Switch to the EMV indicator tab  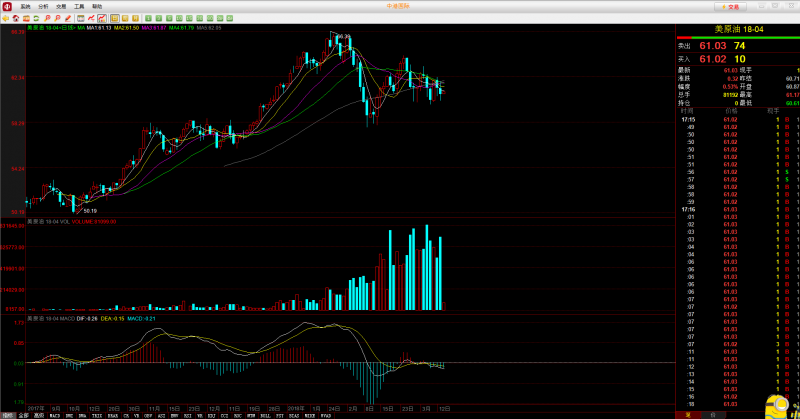click(x=174, y=415)
